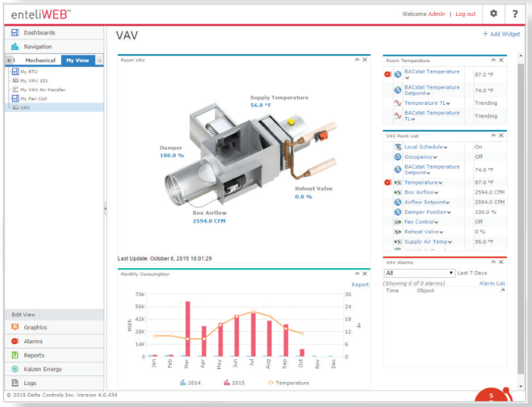Select My RTU in the tree
532x407 pixels.
[29, 71]
